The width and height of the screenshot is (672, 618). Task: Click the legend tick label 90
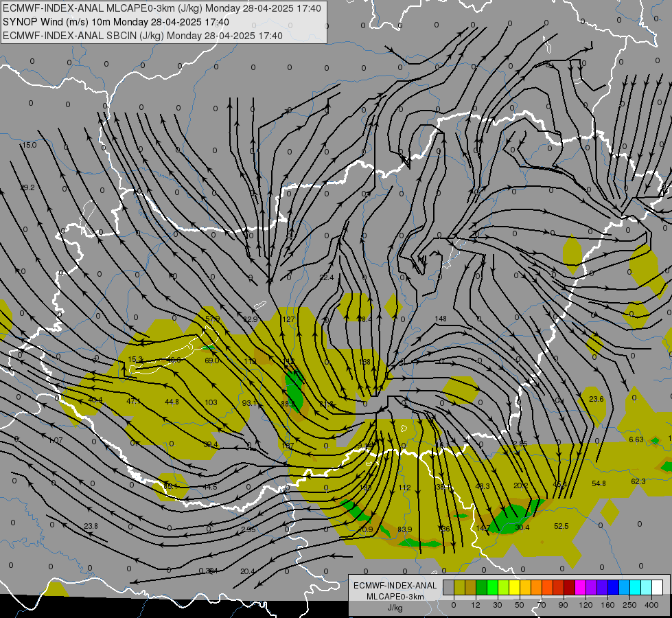point(563,605)
